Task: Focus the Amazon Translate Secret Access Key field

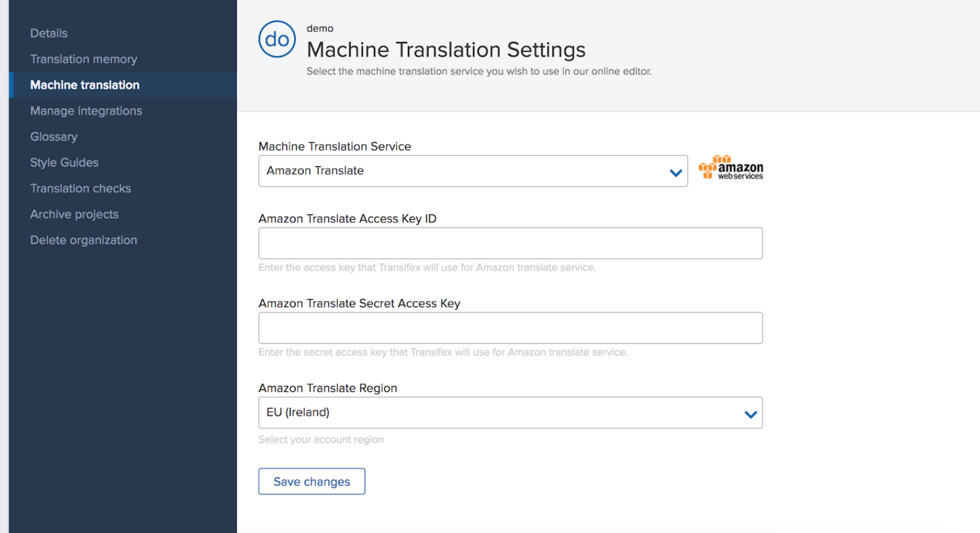Action: click(510, 328)
